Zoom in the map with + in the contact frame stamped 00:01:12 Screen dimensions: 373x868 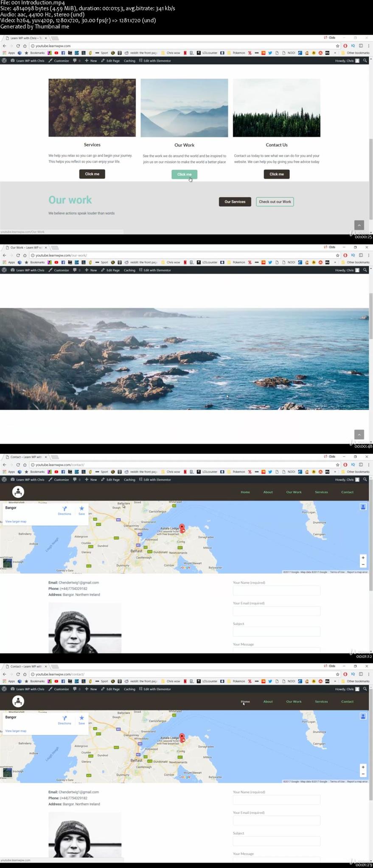click(363, 557)
